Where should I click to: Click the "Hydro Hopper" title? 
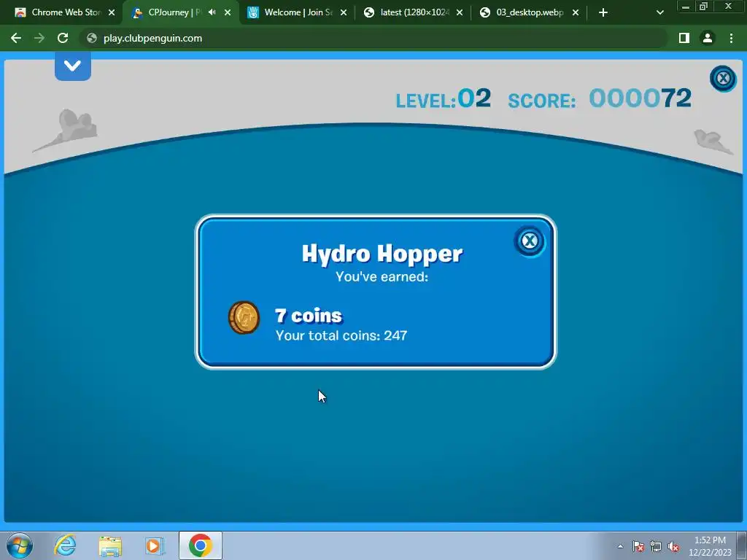(x=382, y=254)
